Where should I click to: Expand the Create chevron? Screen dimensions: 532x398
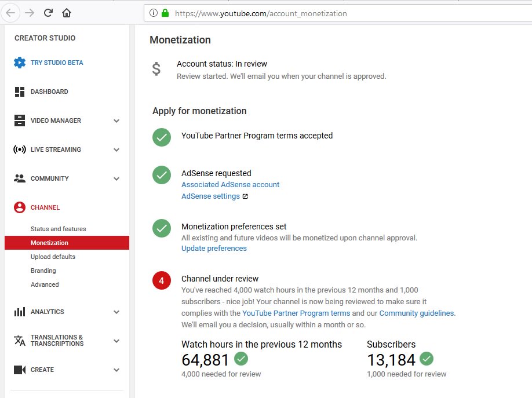pyautogui.click(x=116, y=370)
